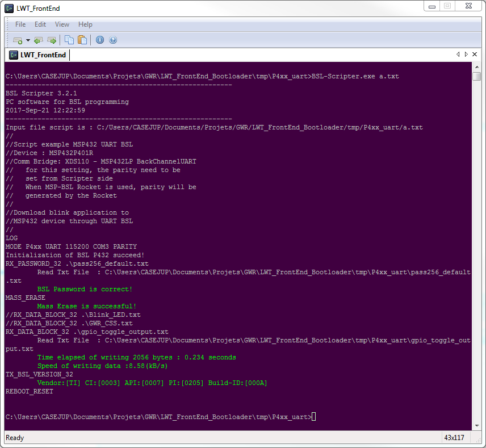Open the About info icon
Image resolution: width=486 pixels, height=448 pixels.
pyautogui.click(x=100, y=40)
